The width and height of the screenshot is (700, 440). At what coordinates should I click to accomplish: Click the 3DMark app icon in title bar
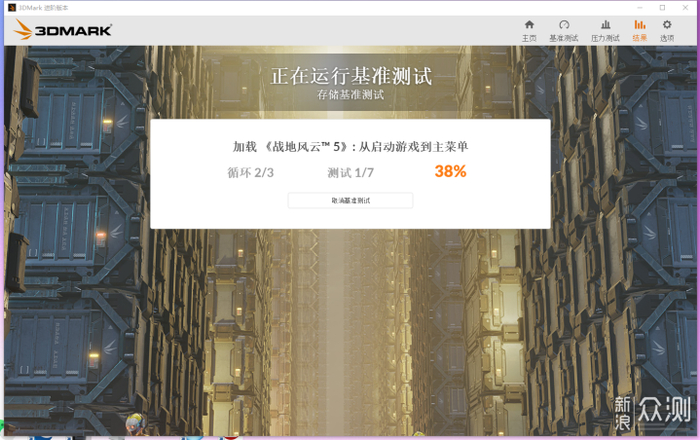[12, 8]
